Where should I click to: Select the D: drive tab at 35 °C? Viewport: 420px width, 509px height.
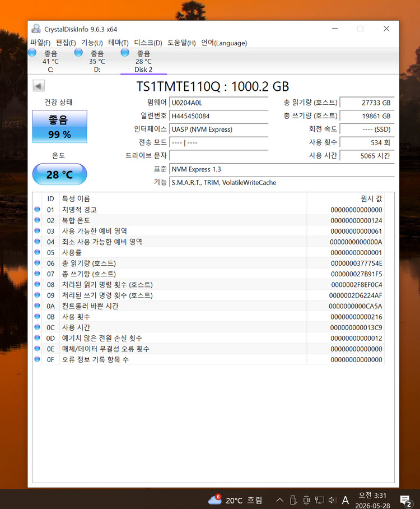[x=97, y=61]
